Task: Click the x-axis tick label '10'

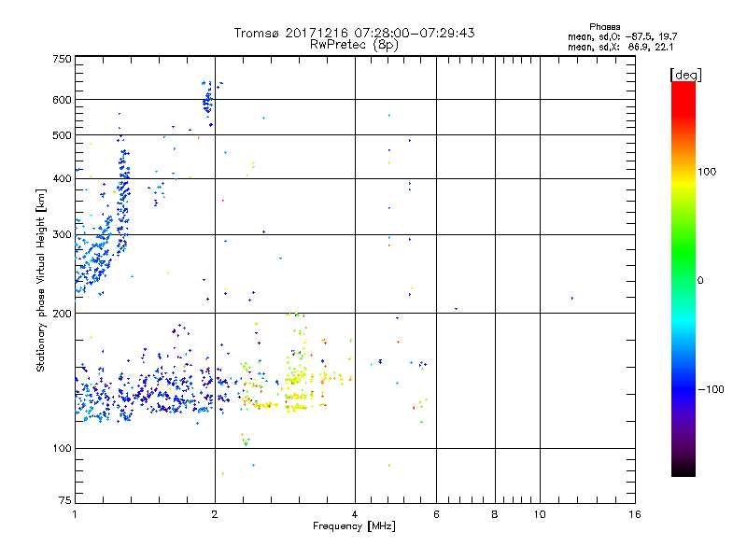Action: click(540, 514)
